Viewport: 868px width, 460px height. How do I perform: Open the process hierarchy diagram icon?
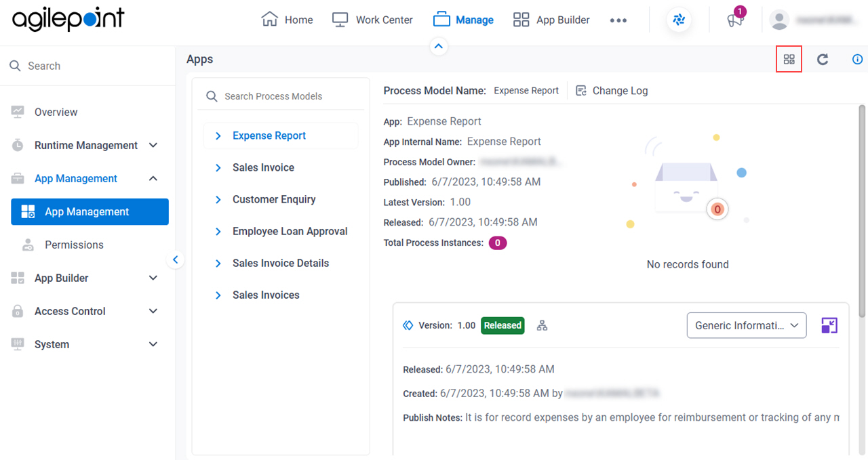coord(542,325)
